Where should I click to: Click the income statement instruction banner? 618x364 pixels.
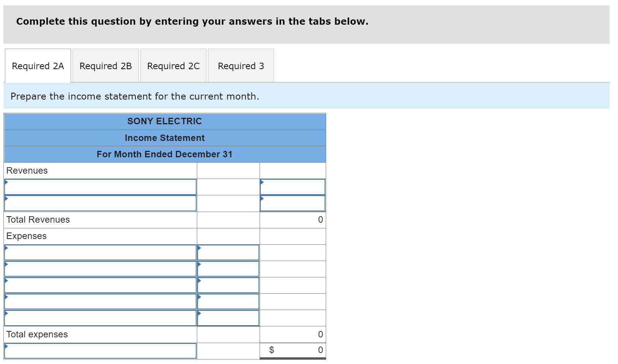pos(135,96)
